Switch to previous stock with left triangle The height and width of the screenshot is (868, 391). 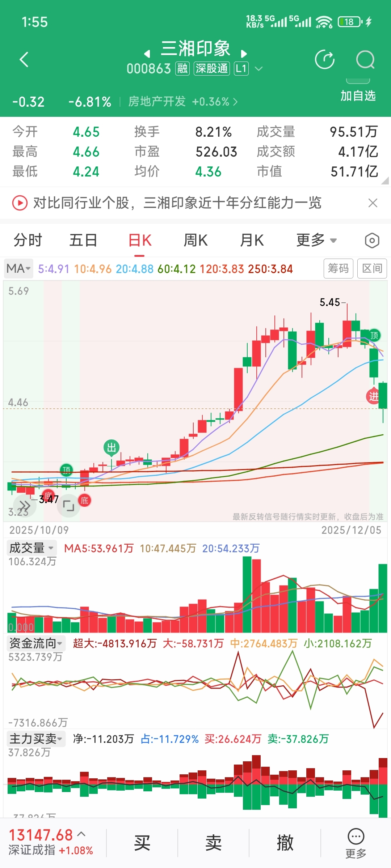[x=147, y=54]
